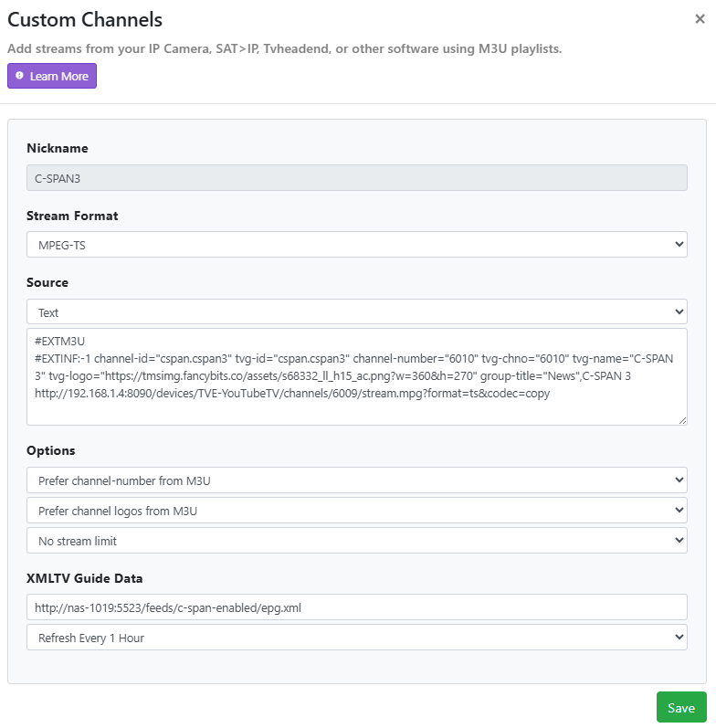This screenshot has height=728, width=716.
Task: Expand the Refresh Every 1 Hour dropdown
Action: click(356, 638)
